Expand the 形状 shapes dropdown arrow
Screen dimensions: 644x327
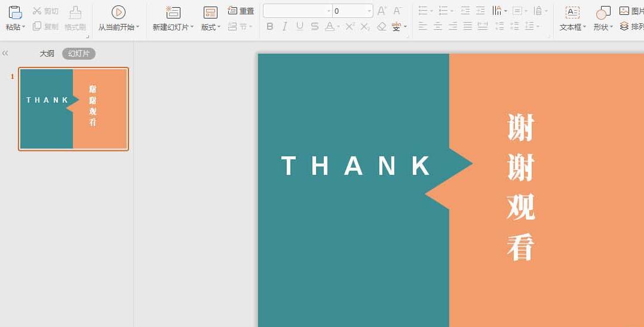[612, 27]
